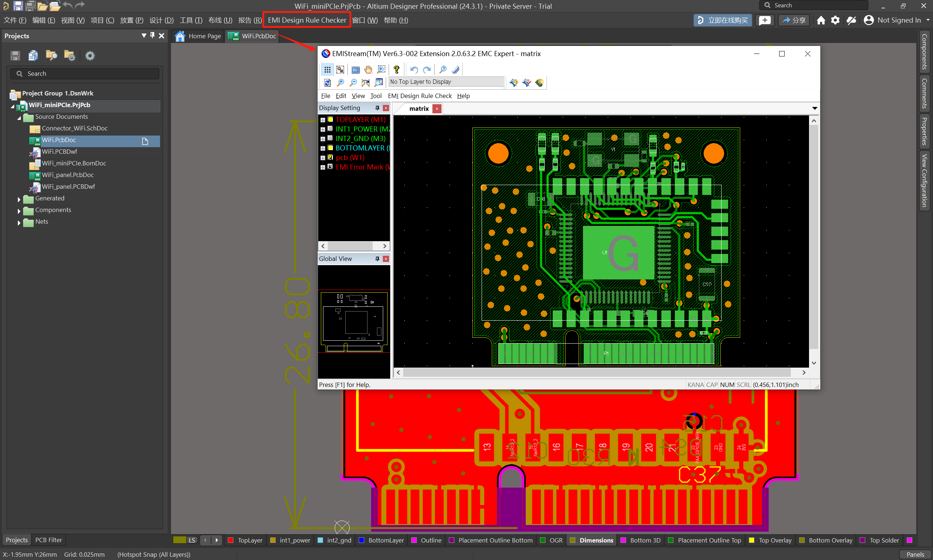Screen dimensions: 933x560
Task: Expand the INT2_GND (M3) layer node
Action: tap(323, 139)
